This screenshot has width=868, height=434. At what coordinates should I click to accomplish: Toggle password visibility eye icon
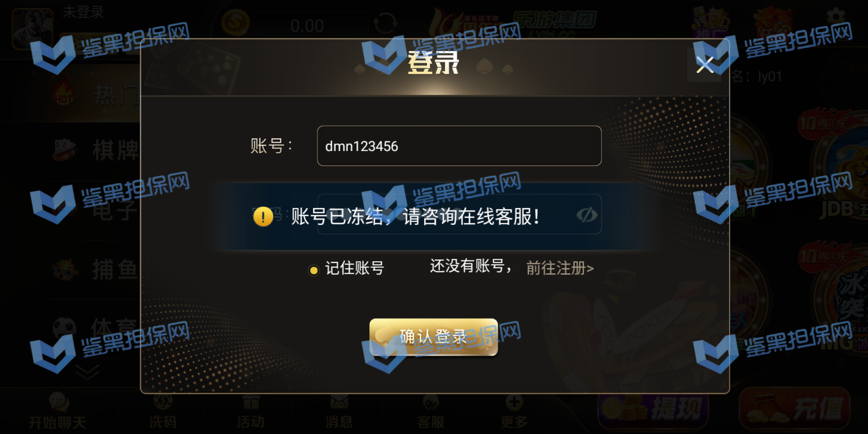tap(587, 215)
